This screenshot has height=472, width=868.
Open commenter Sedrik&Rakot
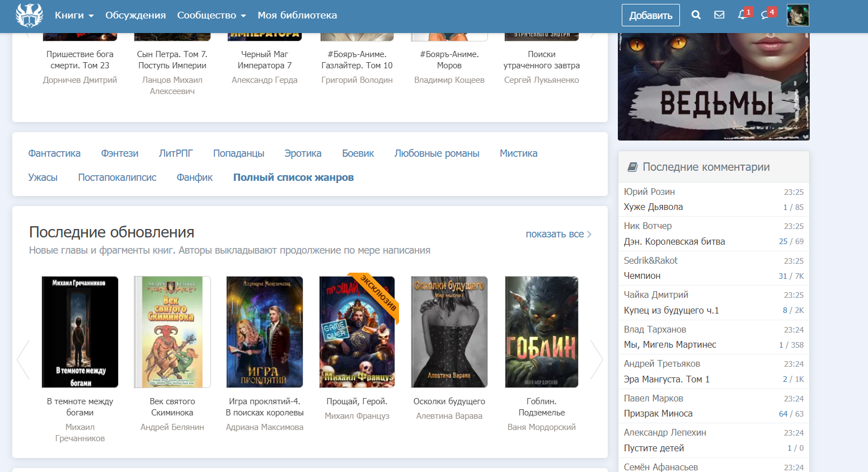coord(650,261)
